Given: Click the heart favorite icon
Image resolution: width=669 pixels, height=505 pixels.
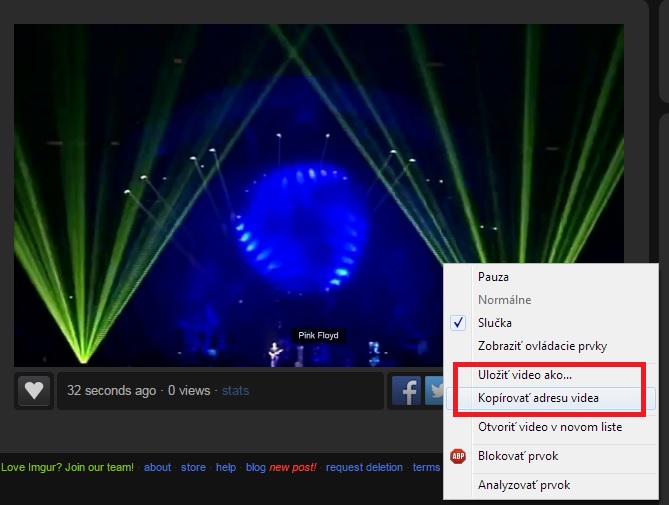Looking at the screenshot, I should click(34, 390).
